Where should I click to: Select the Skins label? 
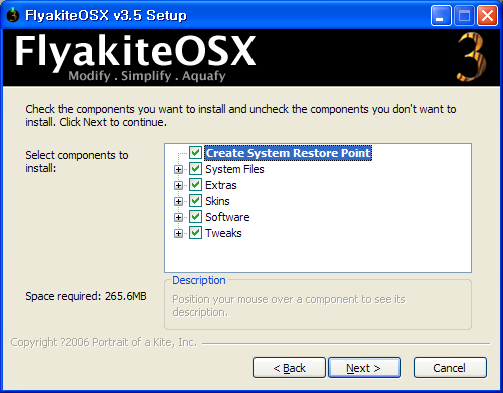pos(217,201)
